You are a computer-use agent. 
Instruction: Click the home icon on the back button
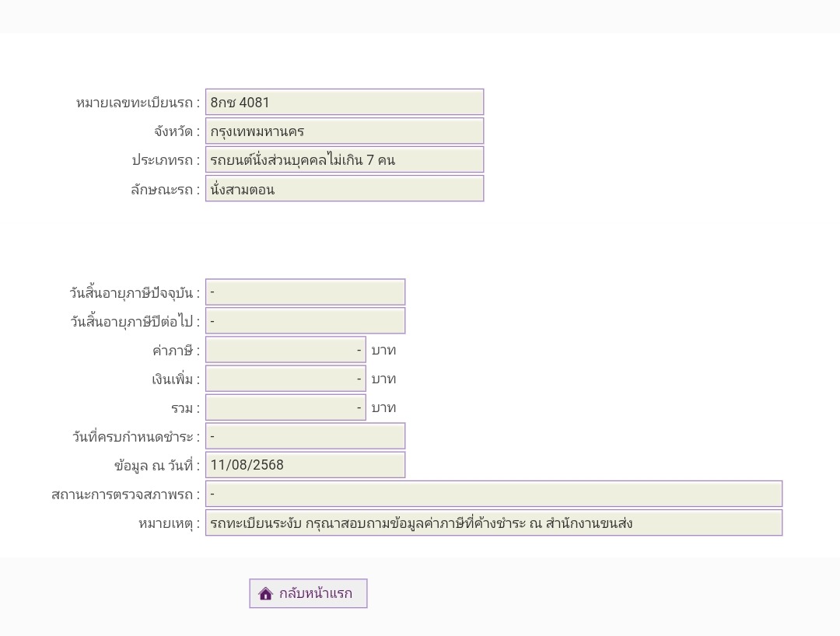tap(265, 594)
